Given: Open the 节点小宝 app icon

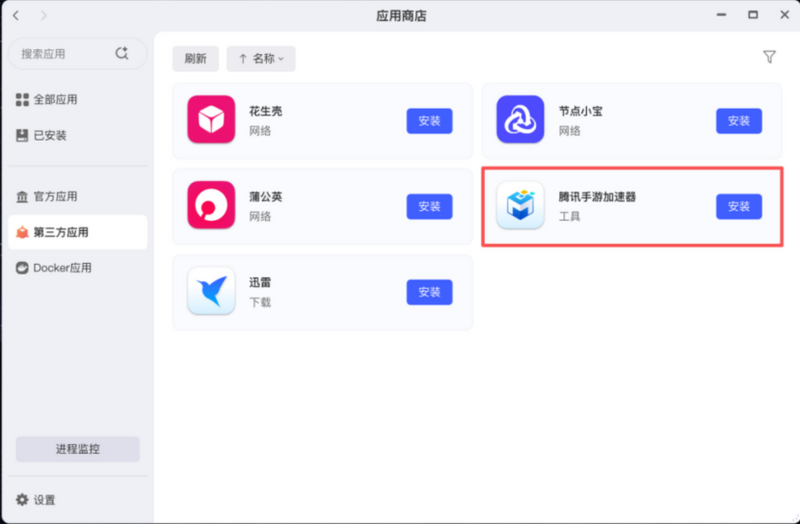Looking at the screenshot, I should tap(520, 119).
